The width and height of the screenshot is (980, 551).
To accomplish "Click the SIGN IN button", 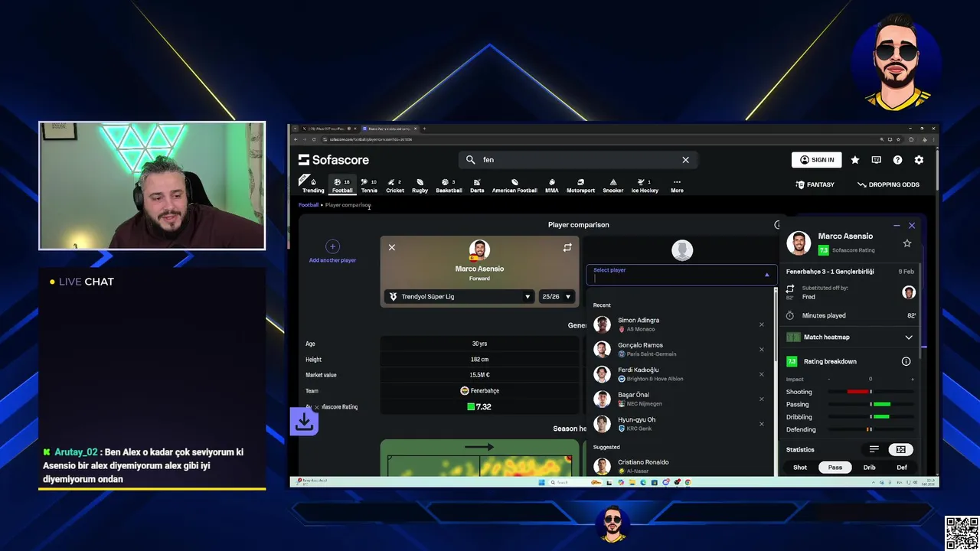I will (816, 160).
